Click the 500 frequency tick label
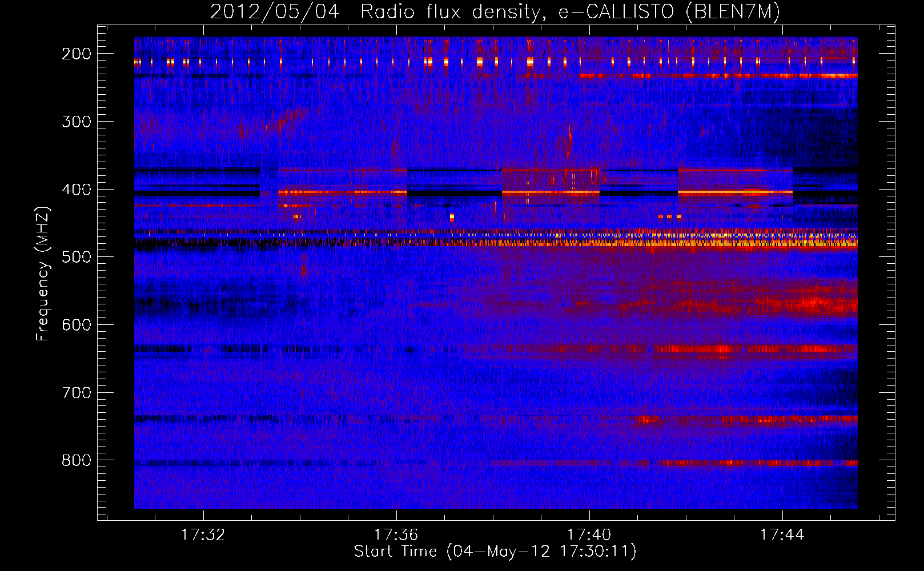 [77, 257]
